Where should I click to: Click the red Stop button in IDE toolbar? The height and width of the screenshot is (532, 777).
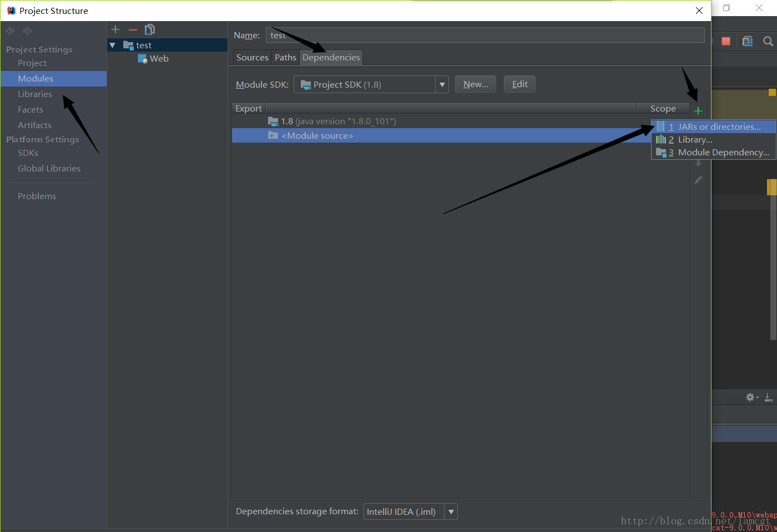point(726,41)
